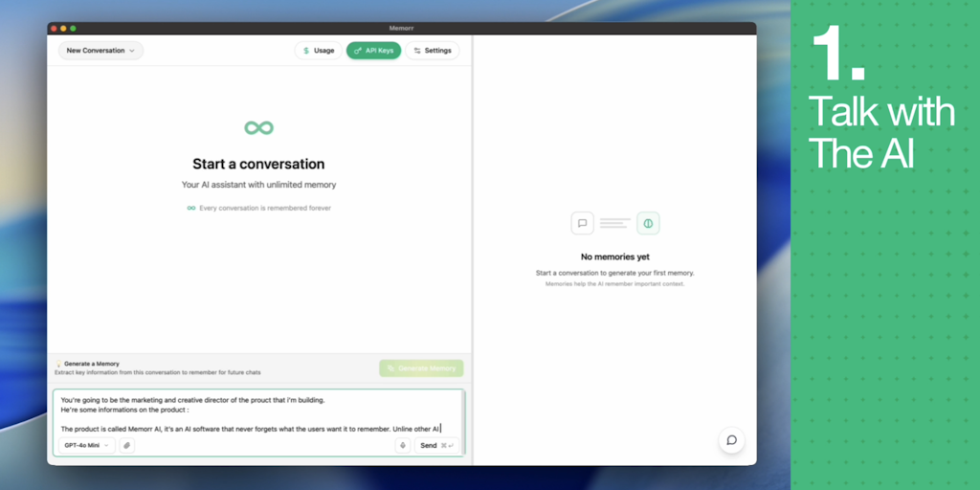Image resolution: width=980 pixels, height=490 pixels.
Task: Send the typed message
Action: pyautogui.click(x=436, y=446)
